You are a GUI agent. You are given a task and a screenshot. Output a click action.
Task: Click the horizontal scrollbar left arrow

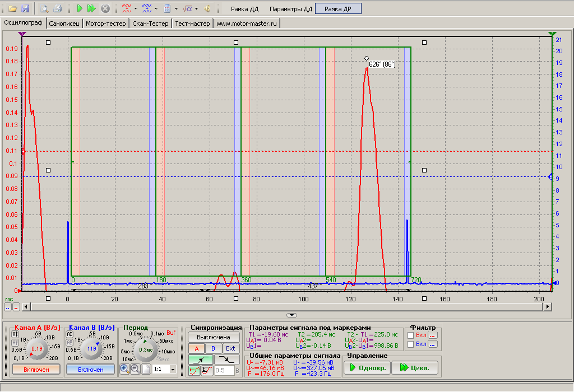26,306
